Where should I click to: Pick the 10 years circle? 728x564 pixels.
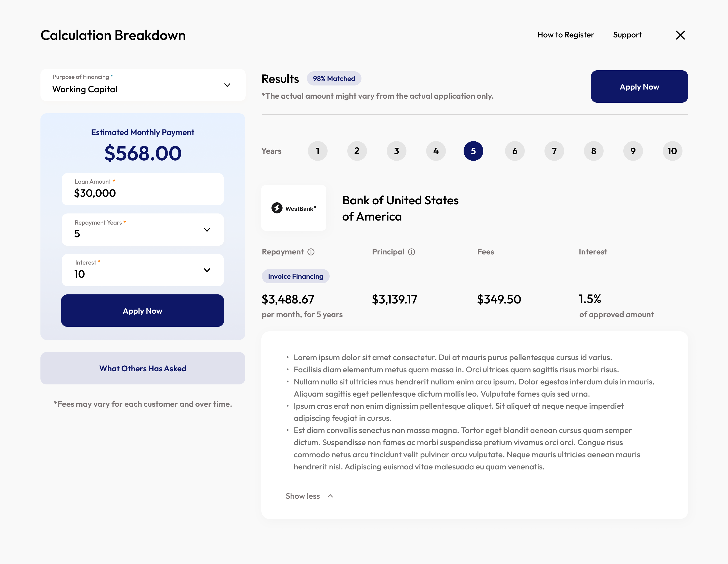pos(672,151)
